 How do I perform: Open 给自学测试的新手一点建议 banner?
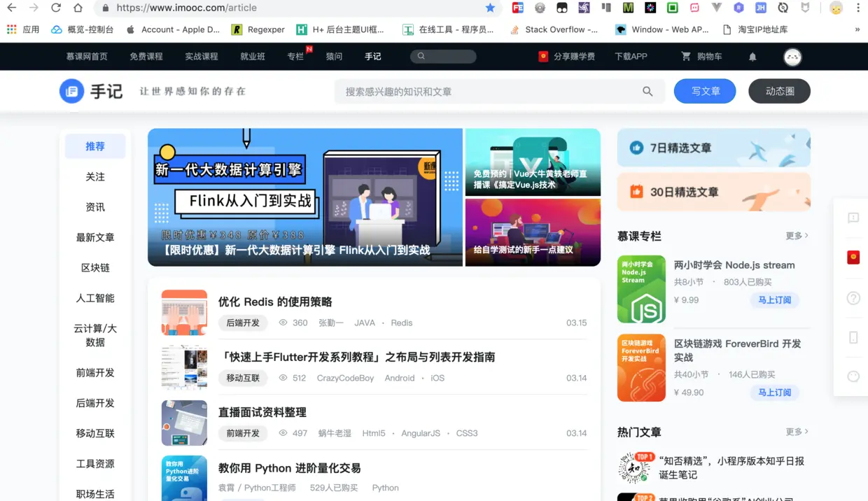pyautogui.click(x=533, y=232)
